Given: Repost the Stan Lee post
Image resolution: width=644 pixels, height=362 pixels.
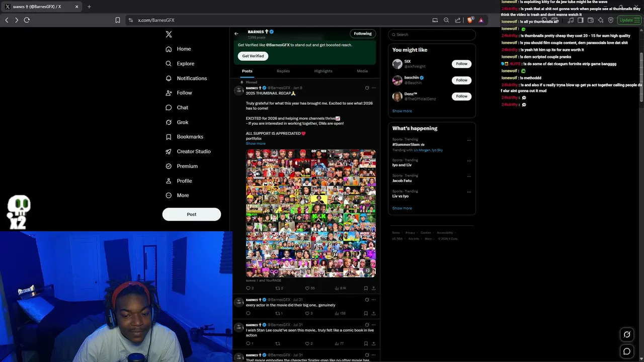Looking at the screenshot, I should (x=277, y=343).
